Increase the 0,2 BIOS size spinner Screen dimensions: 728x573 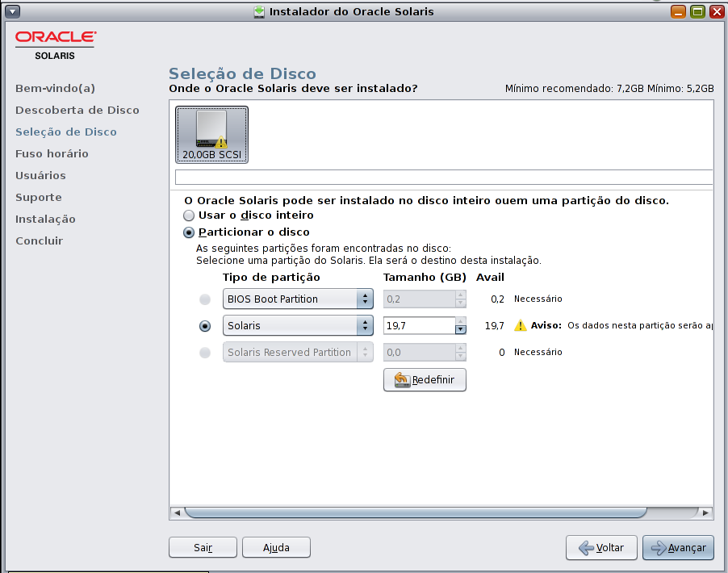461,295
